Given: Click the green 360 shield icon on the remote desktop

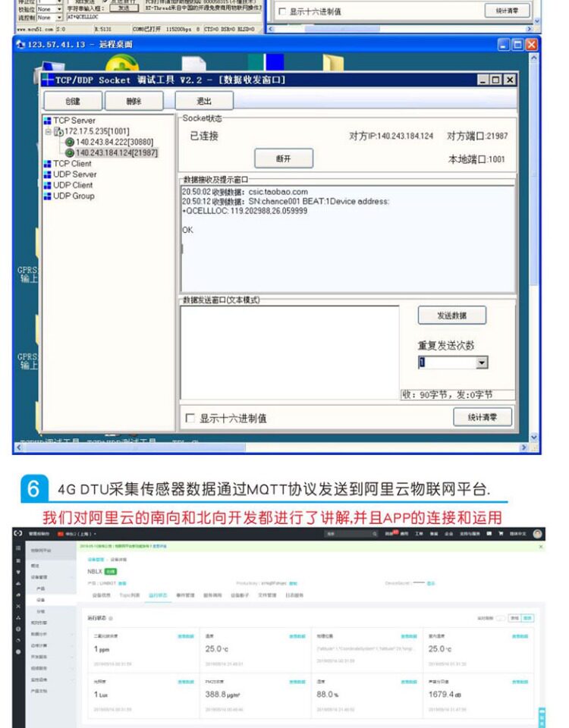Looking at the screenshot, I should (x=121, y=64).
